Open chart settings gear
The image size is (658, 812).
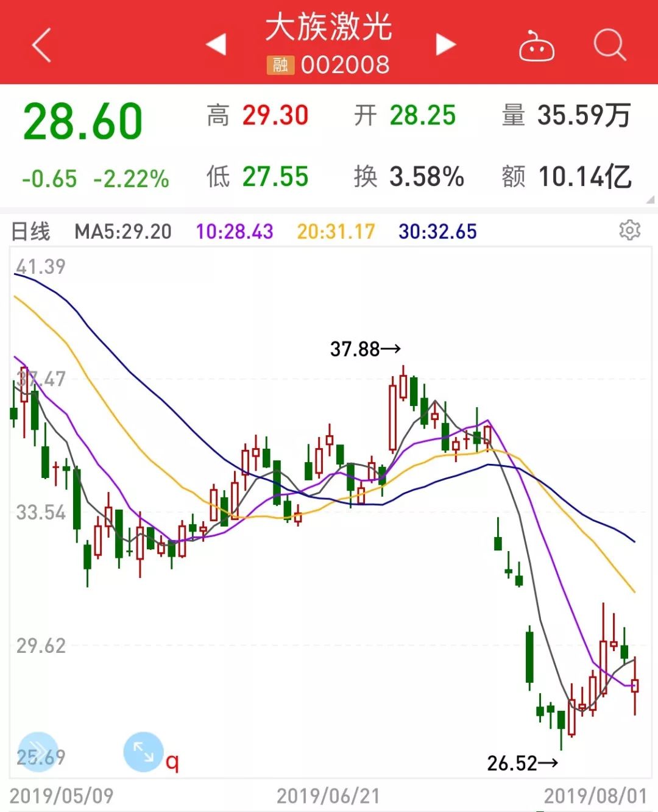click(630, 230)
